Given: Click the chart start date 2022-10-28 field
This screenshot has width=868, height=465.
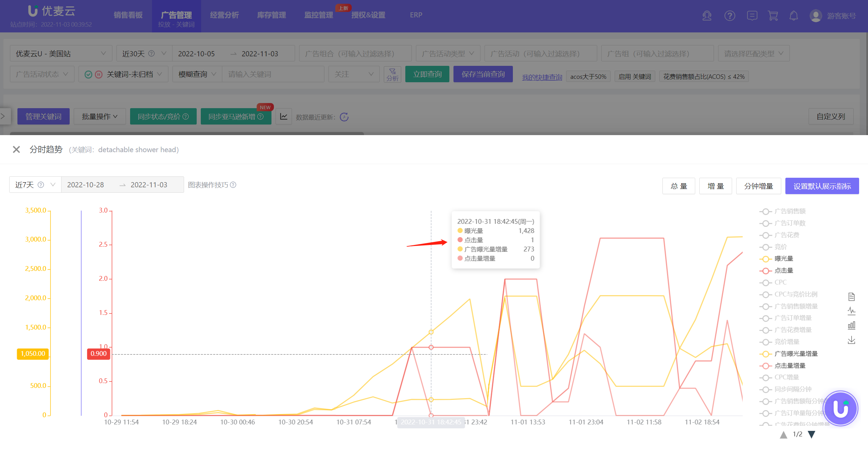Looking at the screenshot, I should tap(86, 185).
